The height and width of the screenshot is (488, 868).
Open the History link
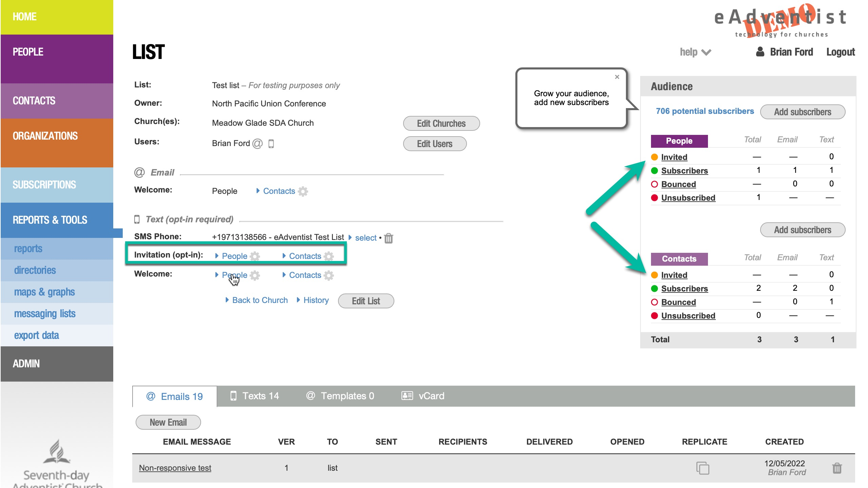click(316, 300)
